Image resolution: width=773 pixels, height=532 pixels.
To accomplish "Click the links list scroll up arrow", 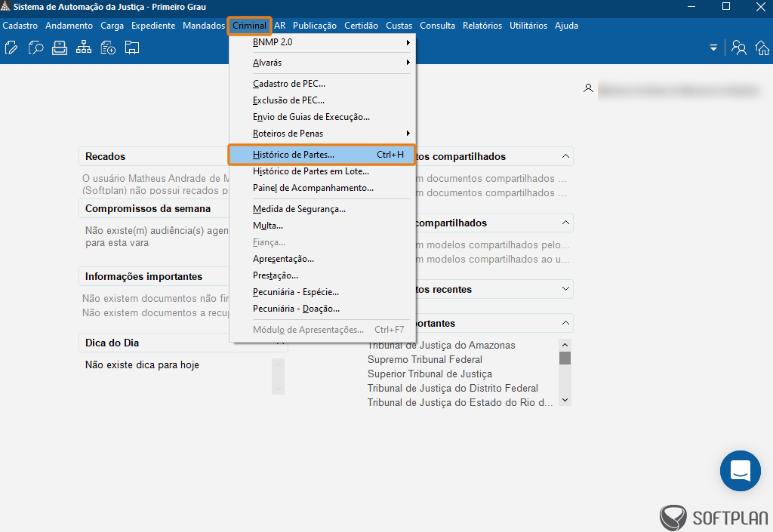I will coord(565,345).
